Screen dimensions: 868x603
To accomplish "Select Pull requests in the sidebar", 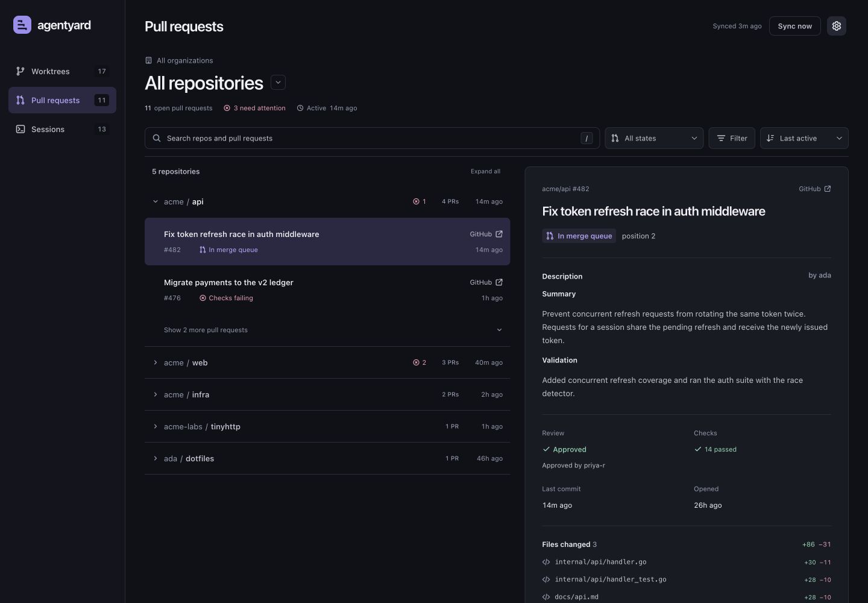I will click(x=62, y=100).
